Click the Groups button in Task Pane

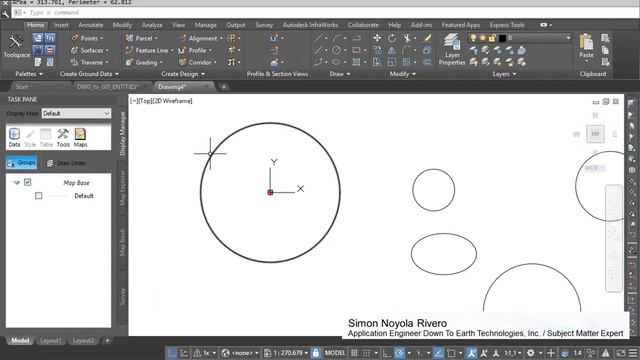coord(21,163)
